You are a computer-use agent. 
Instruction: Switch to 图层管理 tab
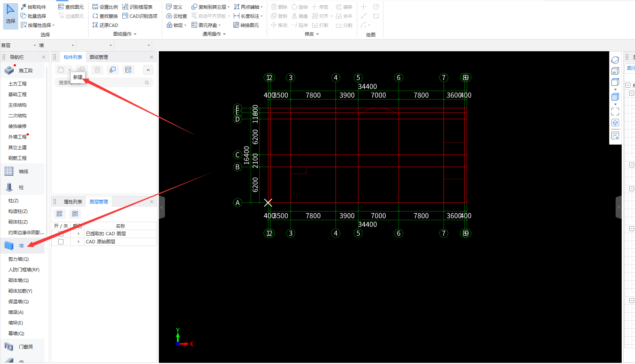(99, 202)
